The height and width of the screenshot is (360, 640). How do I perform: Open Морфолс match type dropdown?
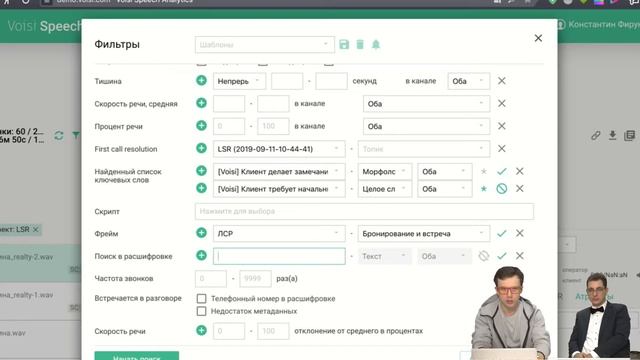coord(384,171)
